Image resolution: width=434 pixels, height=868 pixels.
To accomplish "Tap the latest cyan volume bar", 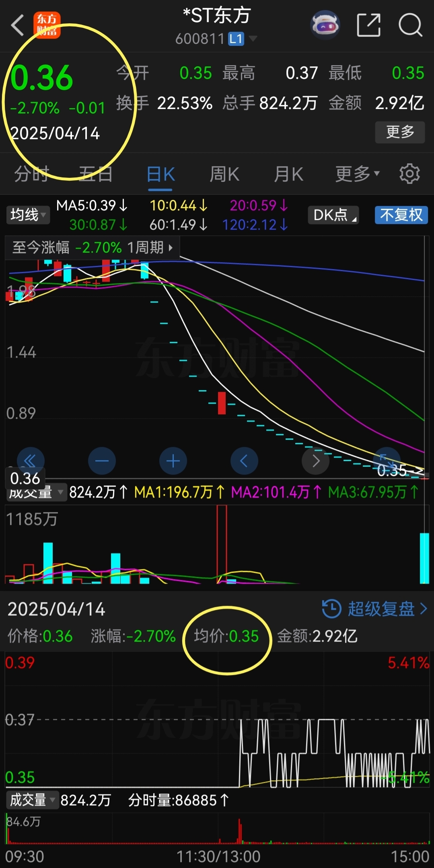I will (424, 558).
